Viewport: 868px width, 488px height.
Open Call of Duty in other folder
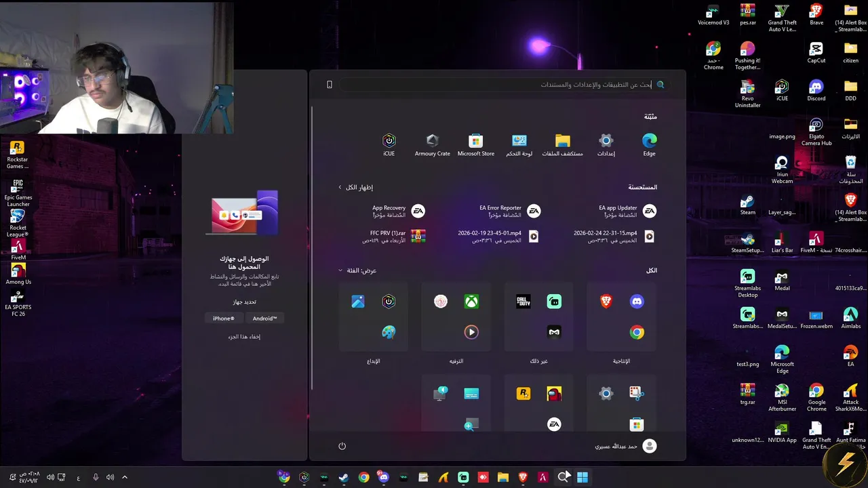tap(524, 302)
